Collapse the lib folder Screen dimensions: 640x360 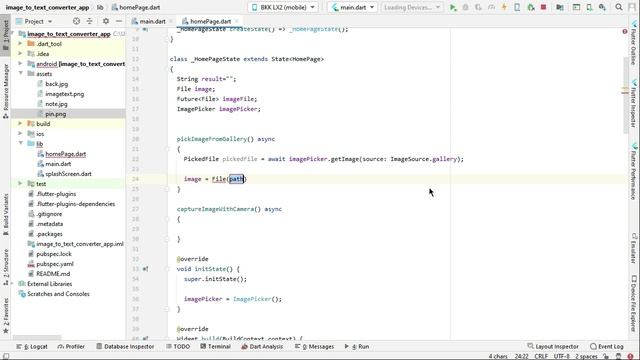(20, 143)
